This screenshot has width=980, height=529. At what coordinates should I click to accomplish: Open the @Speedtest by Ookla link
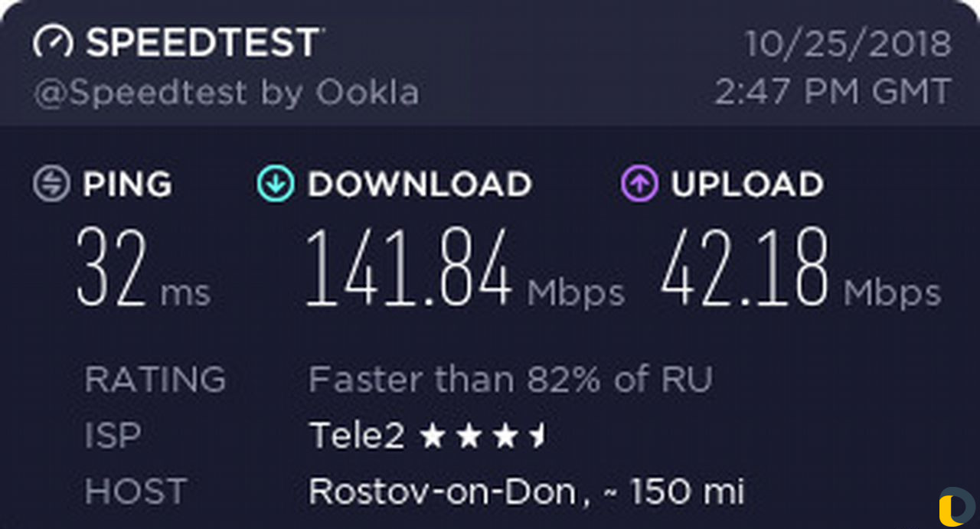point(226,93)
